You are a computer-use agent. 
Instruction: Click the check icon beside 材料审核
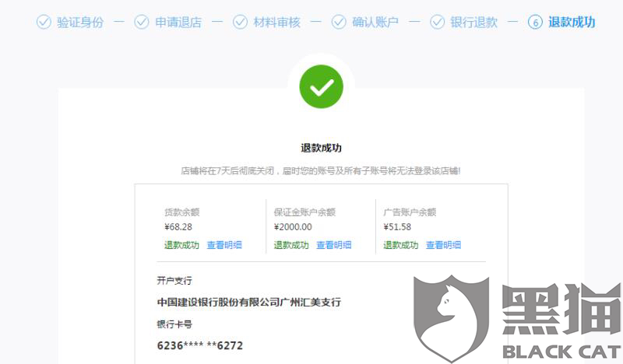point(240,22)
